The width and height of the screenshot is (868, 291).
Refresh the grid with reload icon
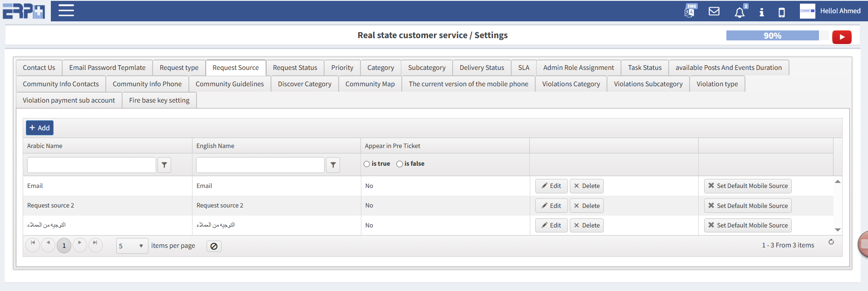(x=831, y=242)
